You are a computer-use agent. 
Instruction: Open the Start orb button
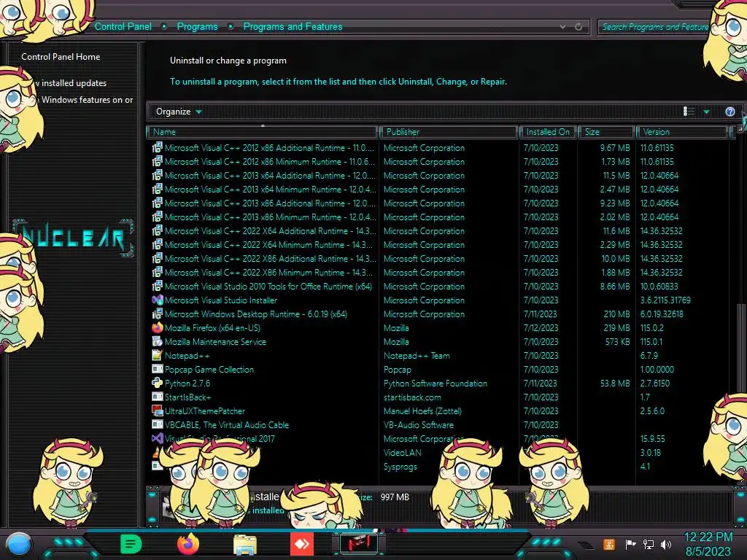pos(19,544)
